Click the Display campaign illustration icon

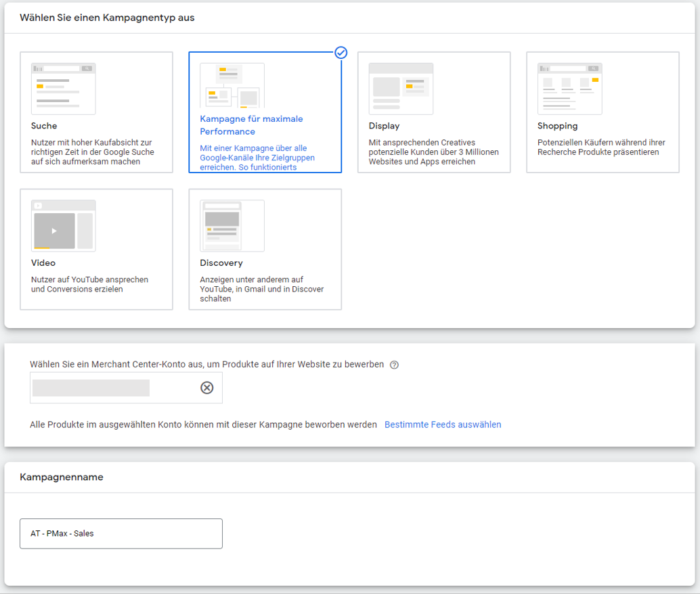pos(401,89)
